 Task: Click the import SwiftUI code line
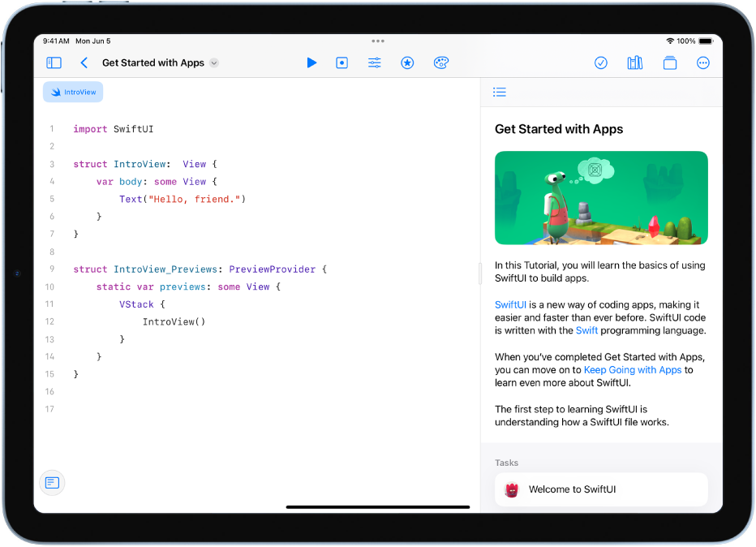[114, 129]
